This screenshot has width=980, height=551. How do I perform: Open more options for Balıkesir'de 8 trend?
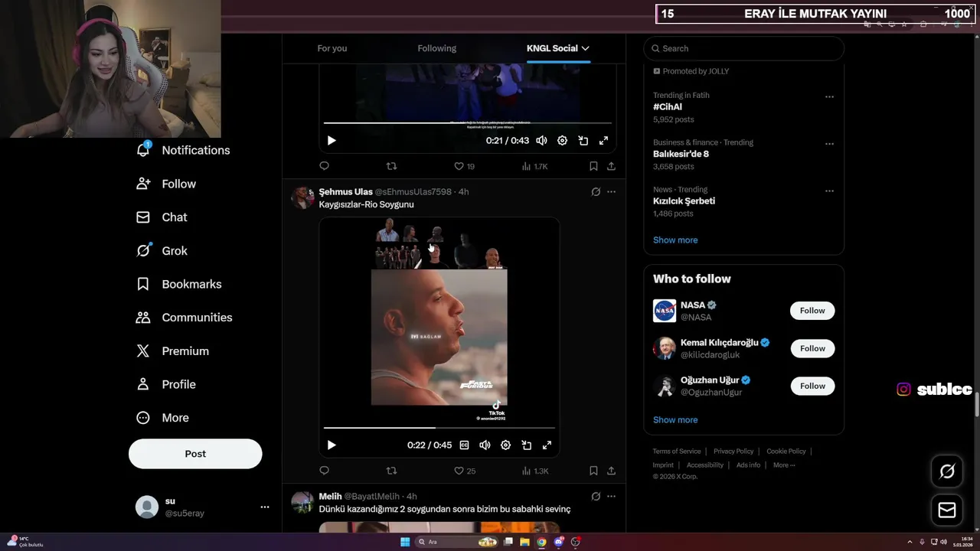click(x=829, y=144)
